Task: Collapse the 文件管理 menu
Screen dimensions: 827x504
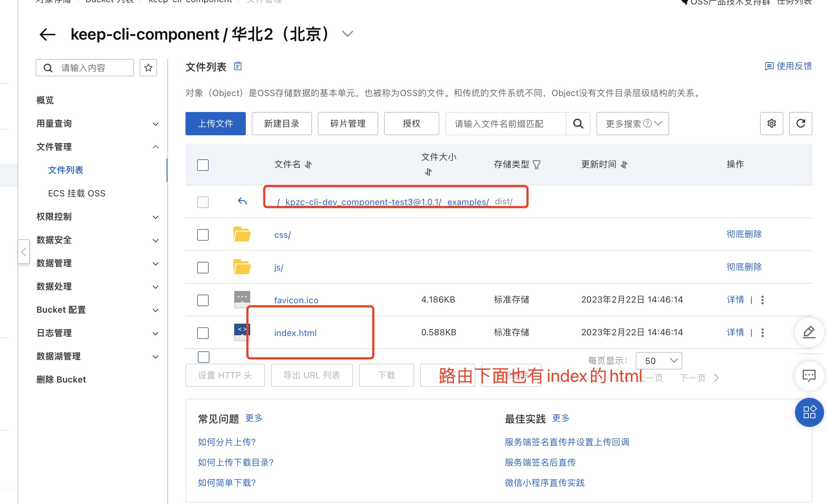Action: coord(155,147)
